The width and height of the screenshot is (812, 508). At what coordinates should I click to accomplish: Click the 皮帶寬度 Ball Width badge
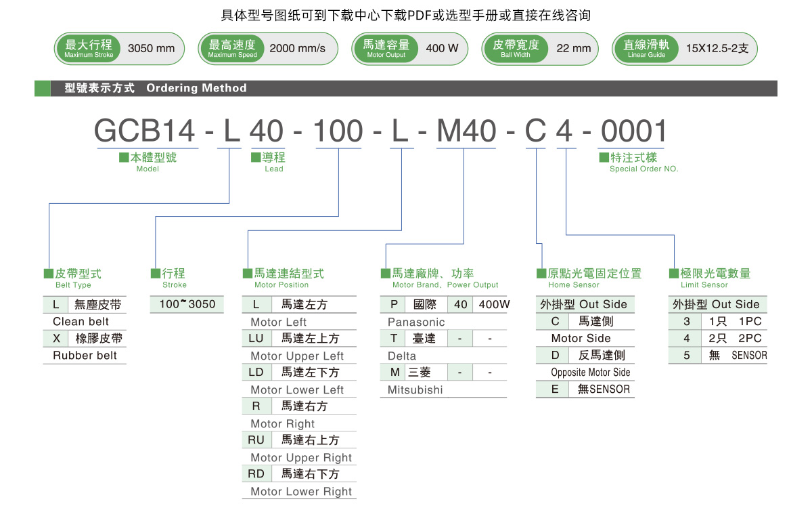(516, 48)
